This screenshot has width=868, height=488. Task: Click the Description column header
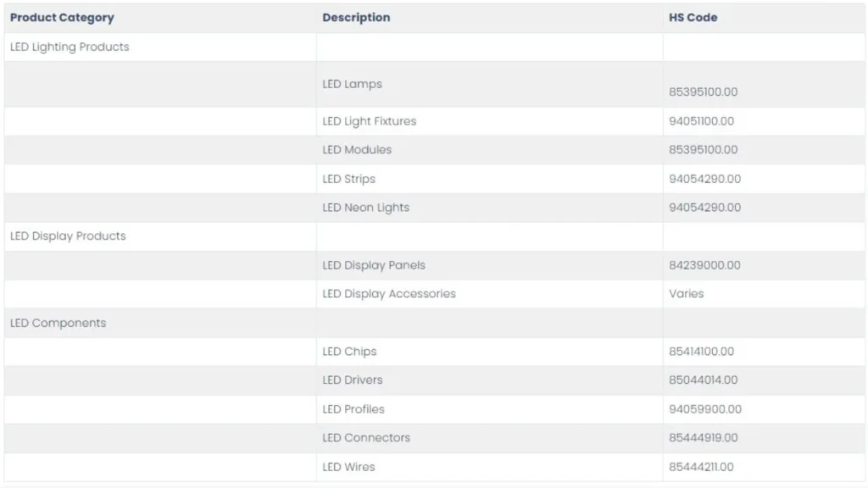356,18
